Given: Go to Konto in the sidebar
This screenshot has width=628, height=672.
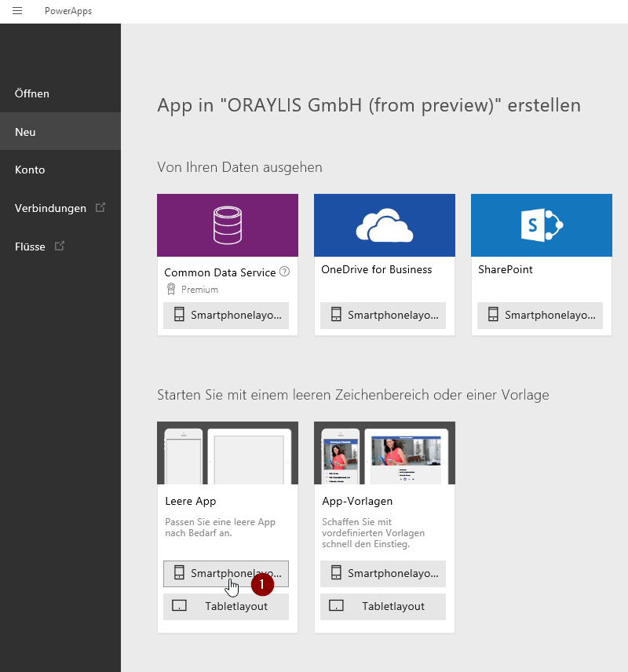Looking at the screenshot, I should tap(60, 170).
